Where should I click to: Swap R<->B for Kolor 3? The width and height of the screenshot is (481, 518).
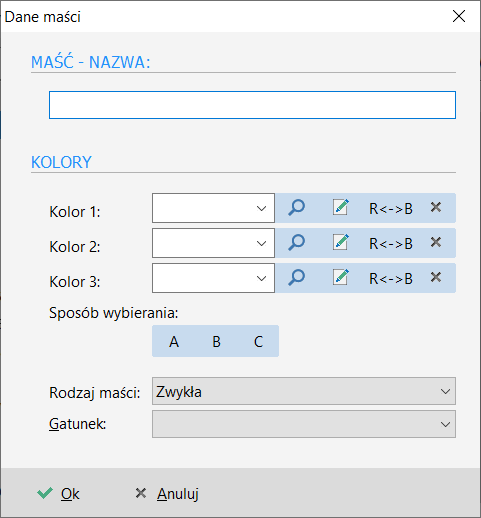(391, 279)
